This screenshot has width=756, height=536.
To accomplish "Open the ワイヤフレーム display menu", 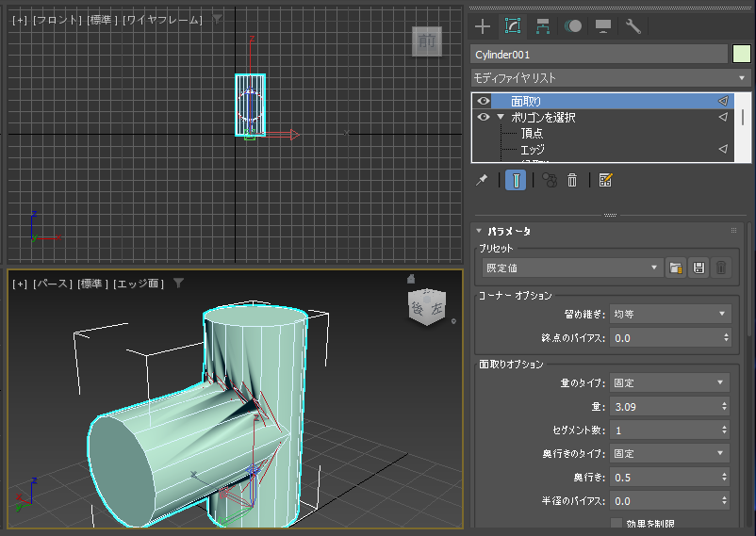I will coord(162,20).
